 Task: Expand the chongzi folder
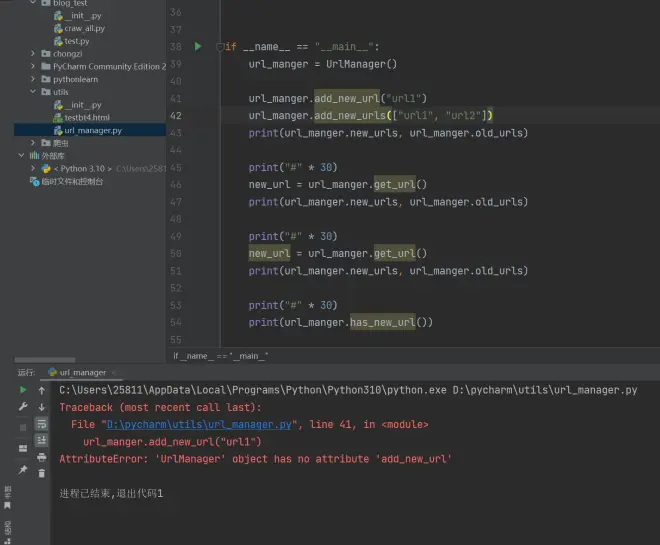pos(33,54)
